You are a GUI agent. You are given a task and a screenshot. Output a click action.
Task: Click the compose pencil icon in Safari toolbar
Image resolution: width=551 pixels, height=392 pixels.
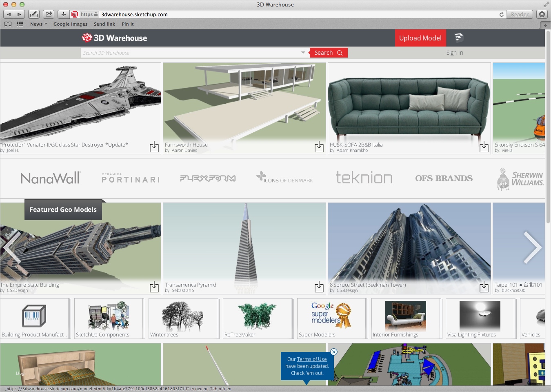coord(34,14)
